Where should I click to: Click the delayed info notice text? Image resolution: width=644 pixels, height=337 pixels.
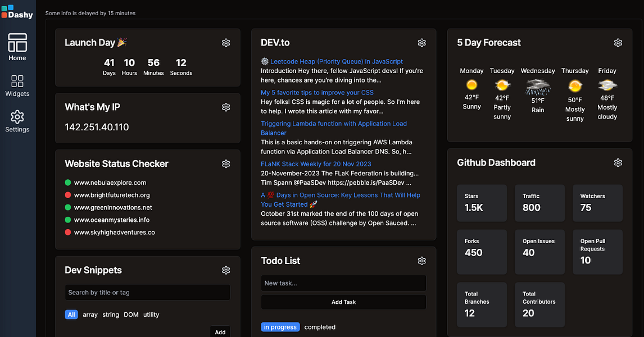pyautogui.click(x=90, y=13)
